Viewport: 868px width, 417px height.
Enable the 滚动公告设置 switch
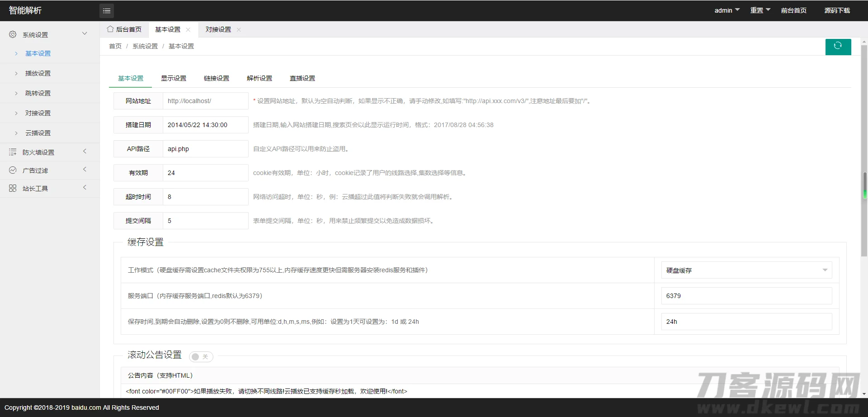(x=200, y=357)
